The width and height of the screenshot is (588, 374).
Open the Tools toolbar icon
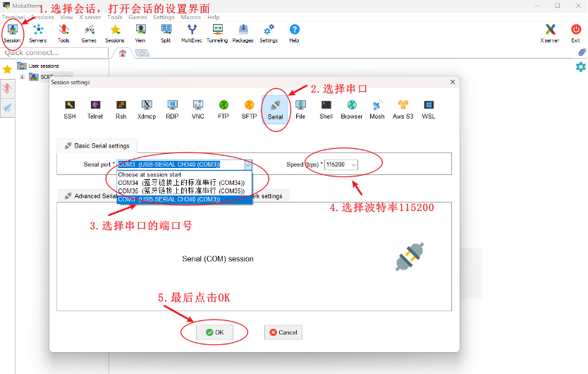(x=63, y=33)
